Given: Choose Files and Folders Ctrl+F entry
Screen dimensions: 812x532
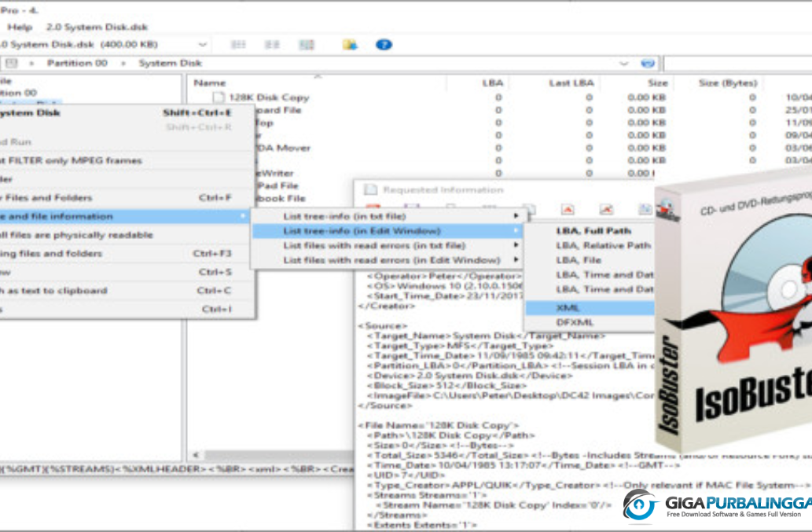Looking at the screenshot, I should (127, 198).
